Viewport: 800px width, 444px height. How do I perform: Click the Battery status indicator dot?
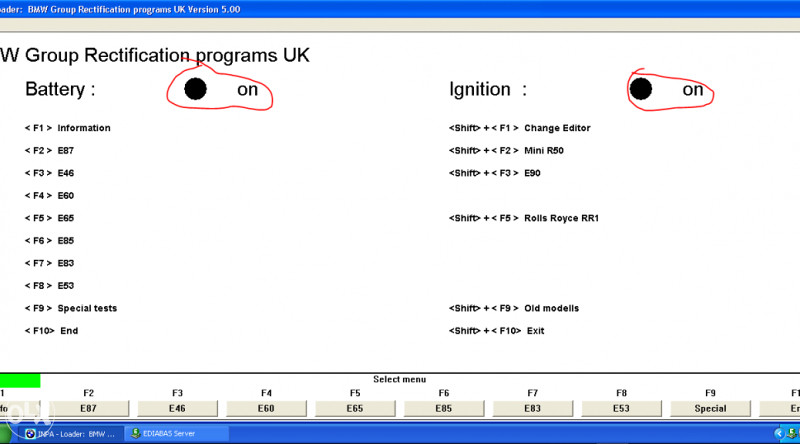pos(195,89)
